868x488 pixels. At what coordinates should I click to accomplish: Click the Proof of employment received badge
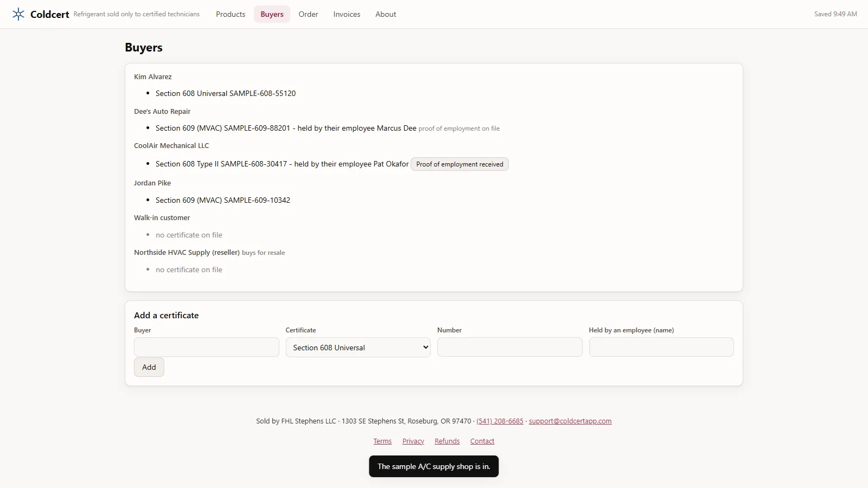point(459,164)
